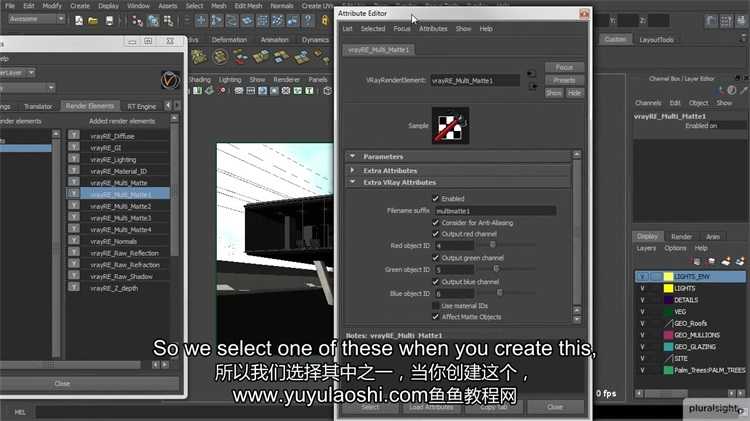Toggle Output green channel checkbox
Image resolution: width=750 pixels, height=421 pixels.
point(435,258)
